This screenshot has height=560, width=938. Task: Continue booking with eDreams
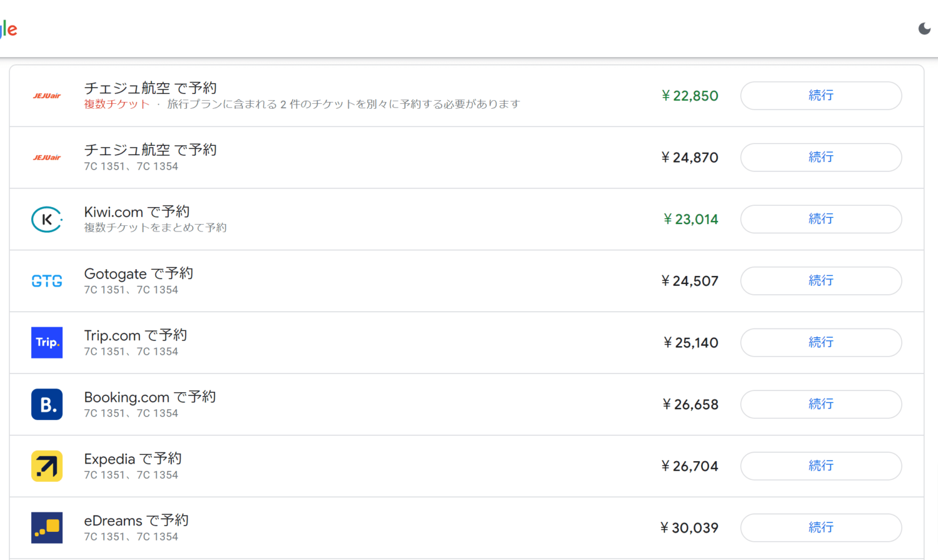821,528
